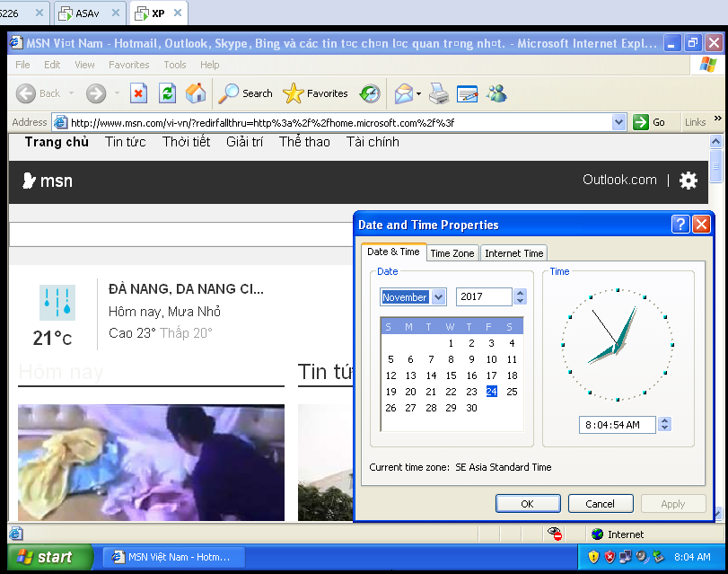Stop page loading with red X icon

tap(138, 93)
